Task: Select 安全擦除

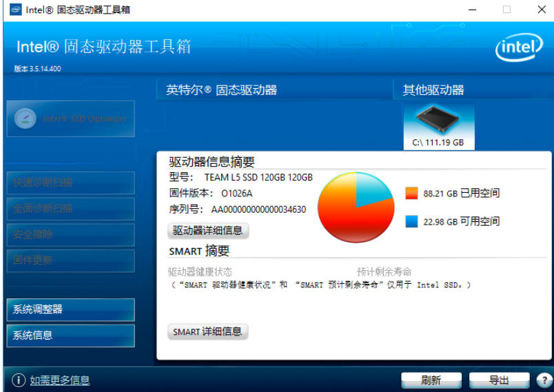Action: click(71, 234)
